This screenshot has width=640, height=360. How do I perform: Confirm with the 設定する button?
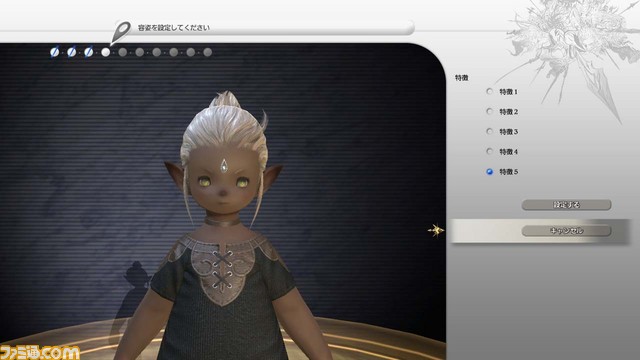coord(567,204)
